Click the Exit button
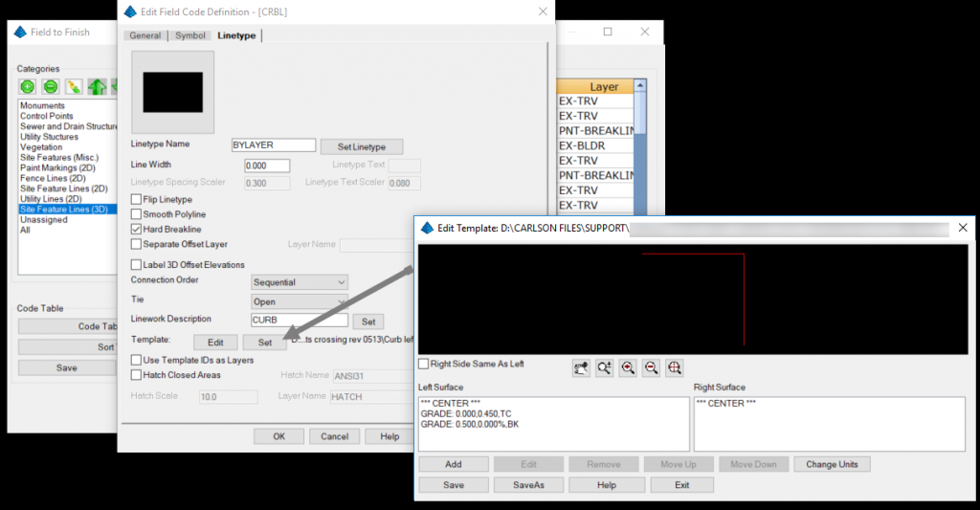This screenshot has width=980, height=510. pyautogui.click(x=681, y=485)
